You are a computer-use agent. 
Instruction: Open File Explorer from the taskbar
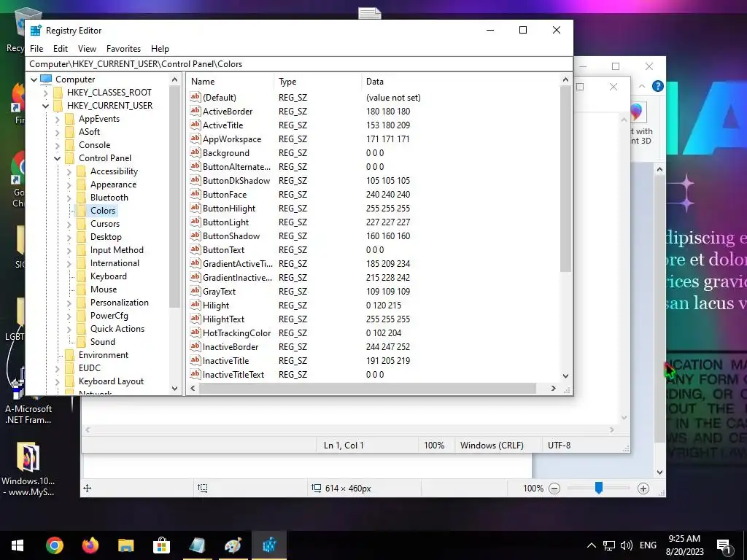click(x=125, y=545)
